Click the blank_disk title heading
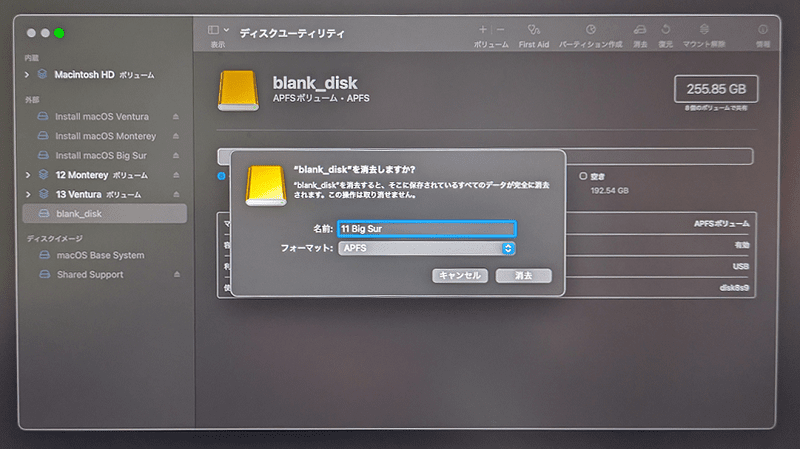This screenshot has height=449, width=800. pyautogui.click(x=315, y=83)
